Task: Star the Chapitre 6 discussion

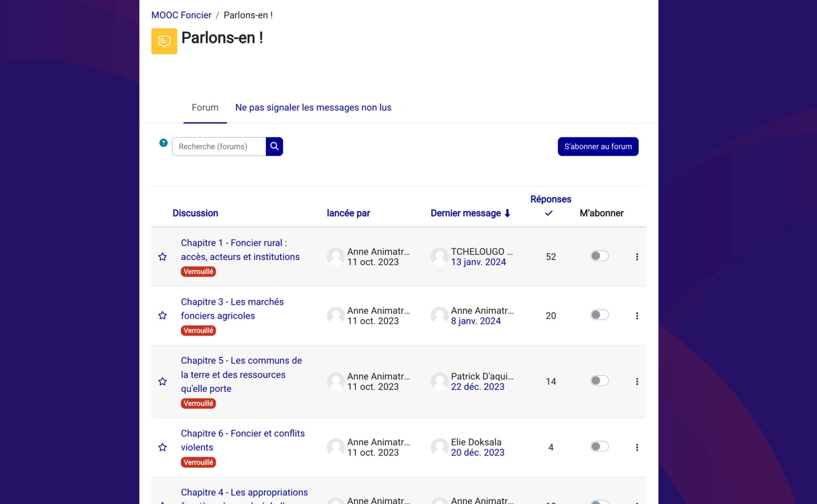Action: coord(163,448)
